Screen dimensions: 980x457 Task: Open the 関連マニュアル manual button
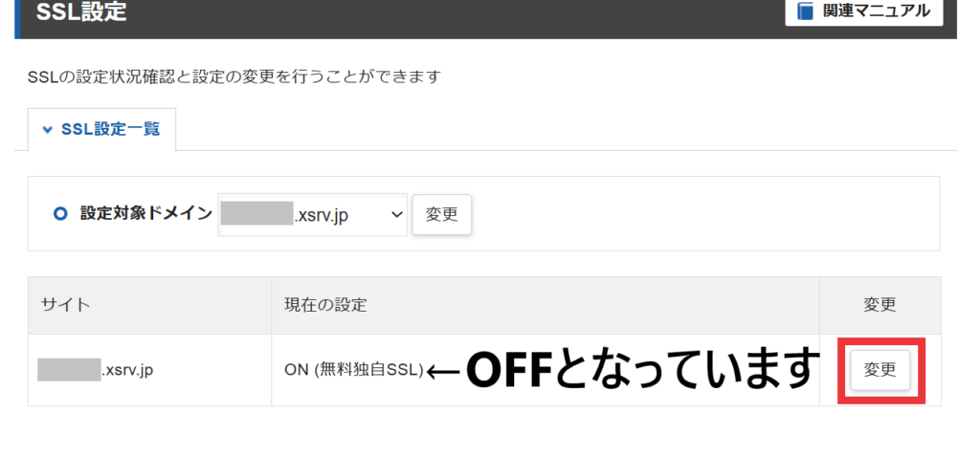tap(864, 11)
